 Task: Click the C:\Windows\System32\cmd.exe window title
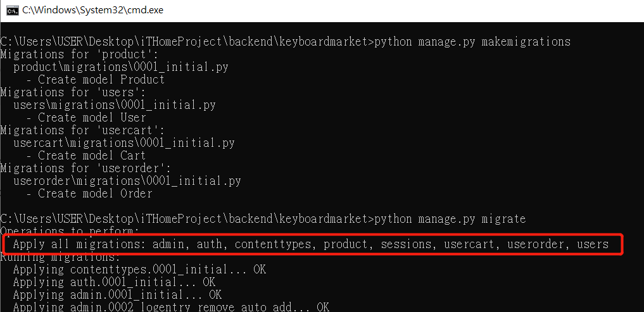pos(93,10)
